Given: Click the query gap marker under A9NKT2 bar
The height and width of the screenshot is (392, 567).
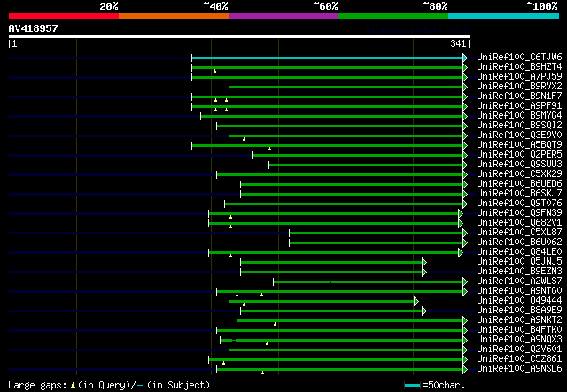Looking at the screenshot, I should [276, 324].
